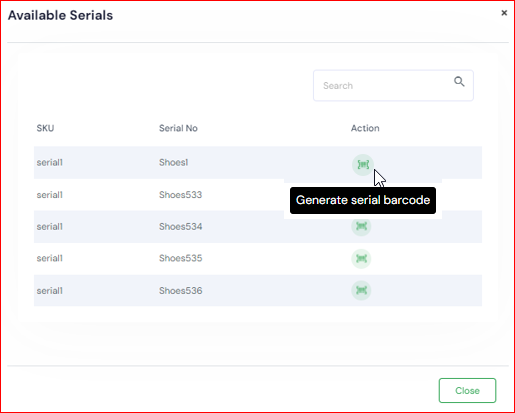The height and width of the screenshot is (413, 515).
Task: Dismiss dialog with top-right X icon
Action: (x=504, y=13)
